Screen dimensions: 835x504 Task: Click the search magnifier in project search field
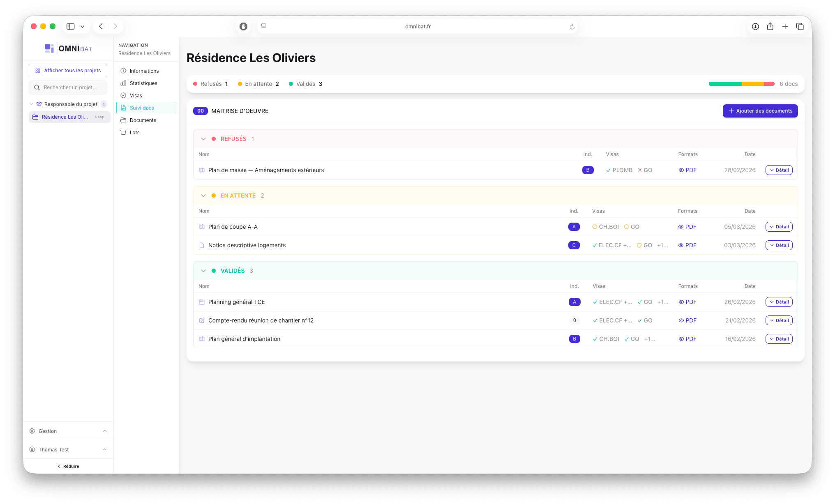[x=37, y=87]
